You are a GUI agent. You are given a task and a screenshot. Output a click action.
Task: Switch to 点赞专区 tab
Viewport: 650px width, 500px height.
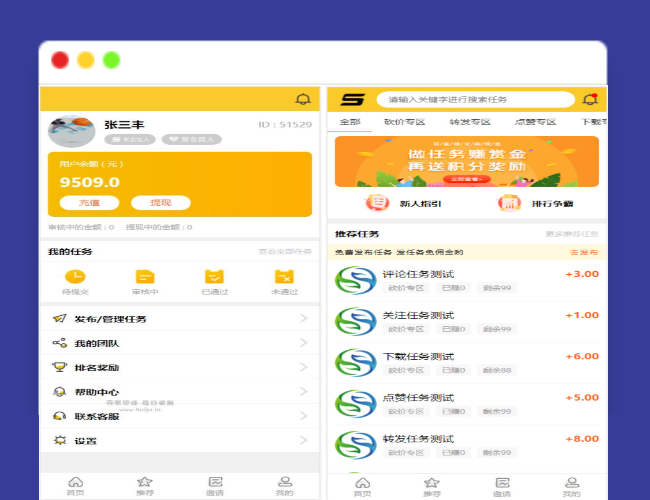535,122
